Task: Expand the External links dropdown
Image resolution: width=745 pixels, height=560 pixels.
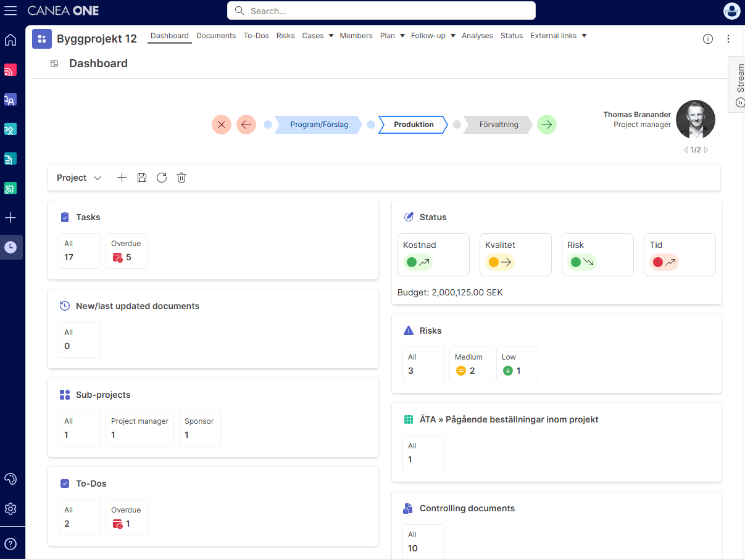Action: pyautogui.click(x=558, y=36)
